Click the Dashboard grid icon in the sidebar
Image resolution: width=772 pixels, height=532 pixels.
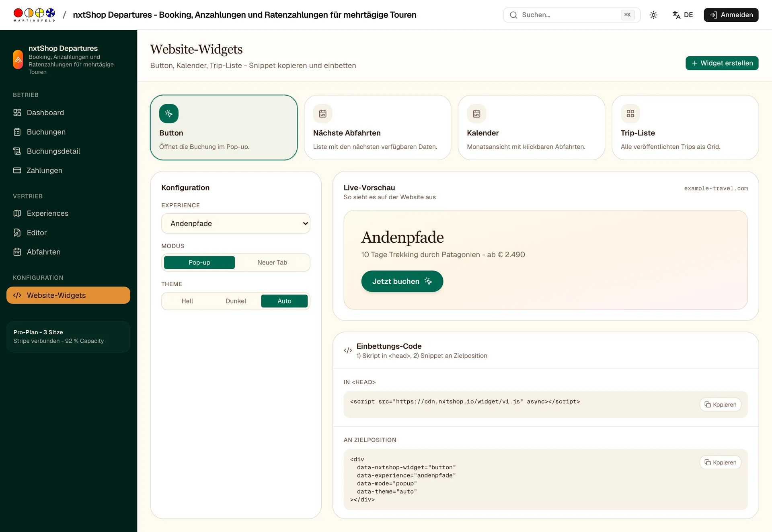(17, 113)
